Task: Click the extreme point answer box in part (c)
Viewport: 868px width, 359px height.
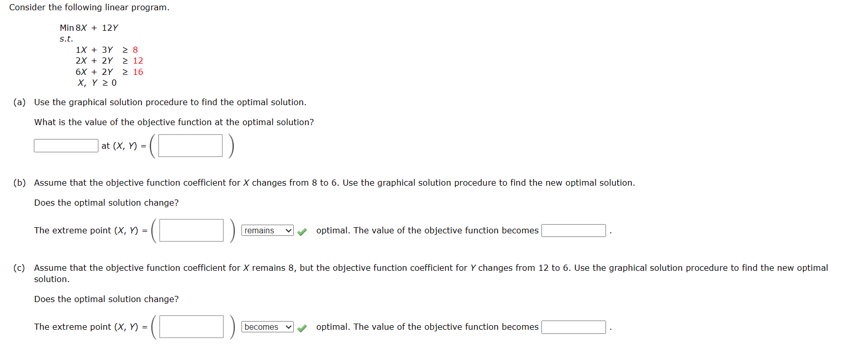Action: pyautogui.click(x=190, y=327)
